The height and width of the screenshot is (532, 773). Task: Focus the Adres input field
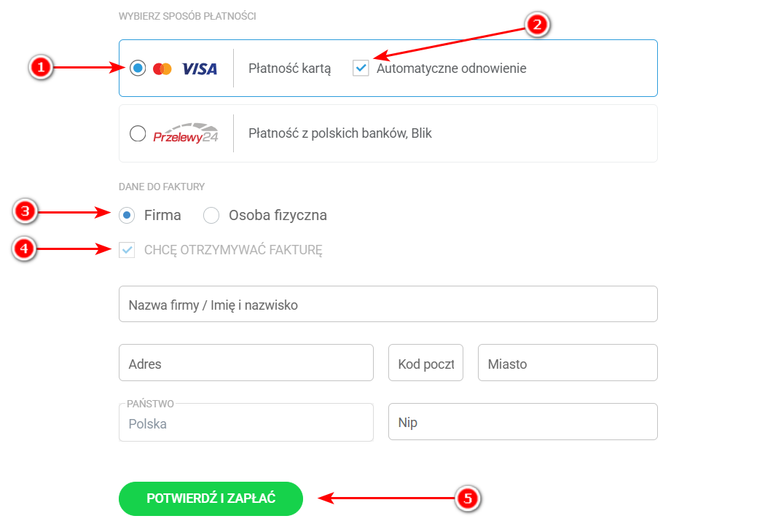(246, 363)
